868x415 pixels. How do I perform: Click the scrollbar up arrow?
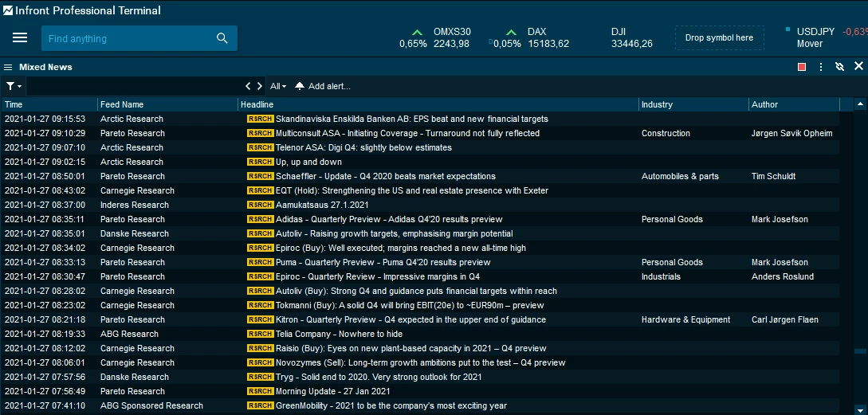click(x=860, y=104)
